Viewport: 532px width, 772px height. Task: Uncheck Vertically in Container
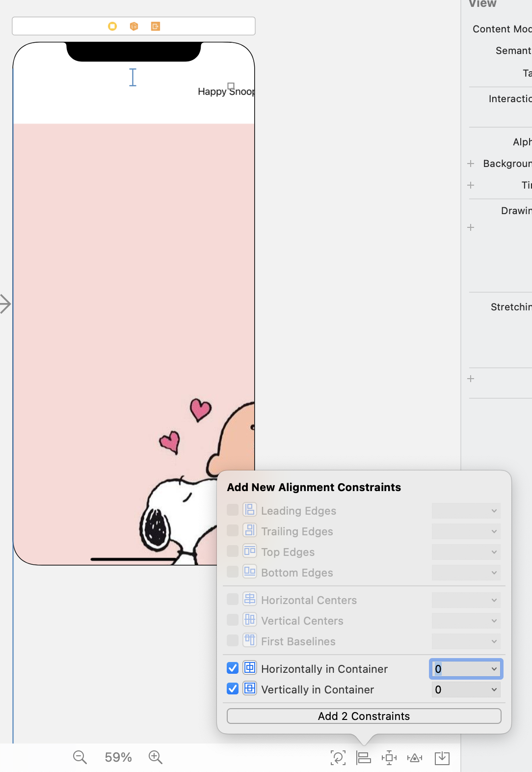[233, 689]
